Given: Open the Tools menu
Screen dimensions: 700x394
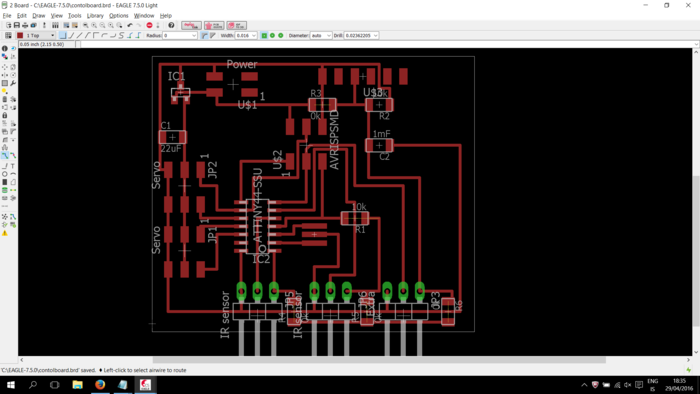Looking at the screenshot, I should point(75,16).
